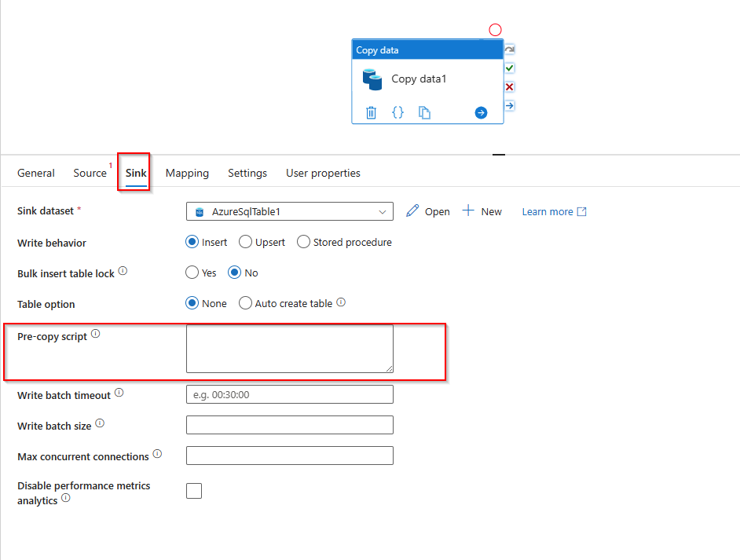Open the Sink dataset dropdown

coord(289,210)
